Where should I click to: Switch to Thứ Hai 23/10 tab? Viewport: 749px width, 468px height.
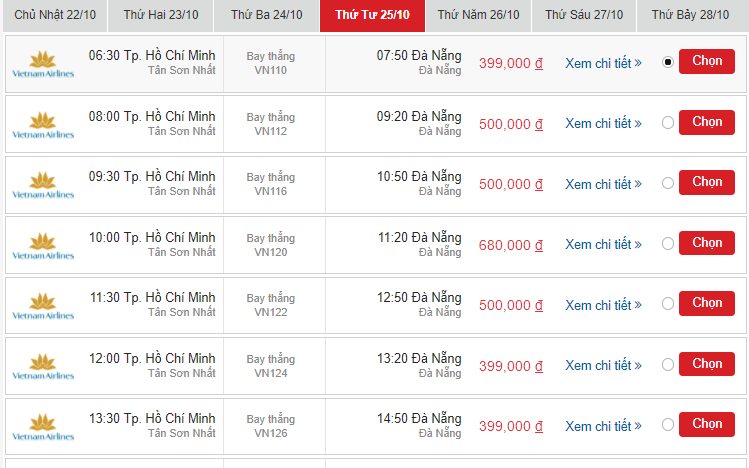coord(160,15)
